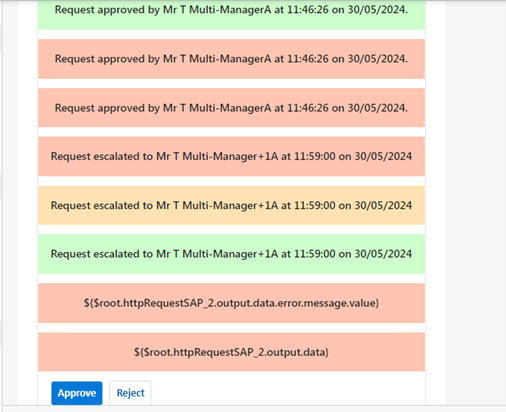Click the Reject button

130,393
